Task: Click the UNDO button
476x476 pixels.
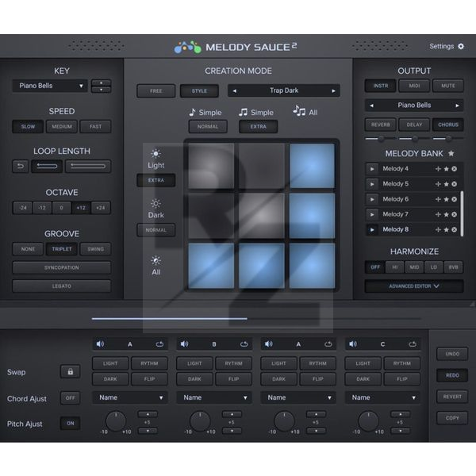Action: pyautogui.click(x=452, y=354)
